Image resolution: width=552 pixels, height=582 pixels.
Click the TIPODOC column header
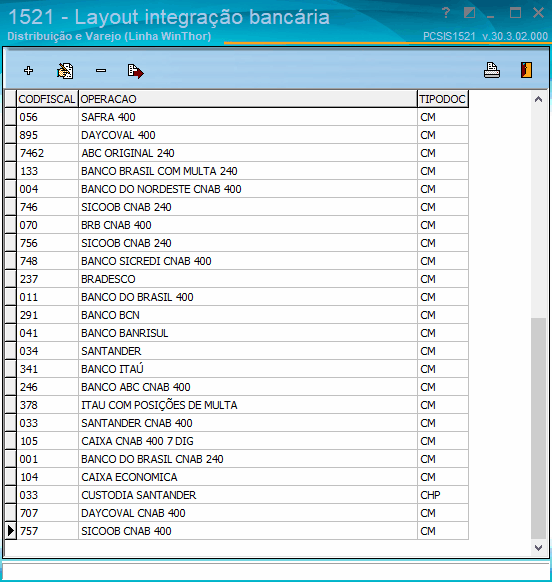coord(442,99)
